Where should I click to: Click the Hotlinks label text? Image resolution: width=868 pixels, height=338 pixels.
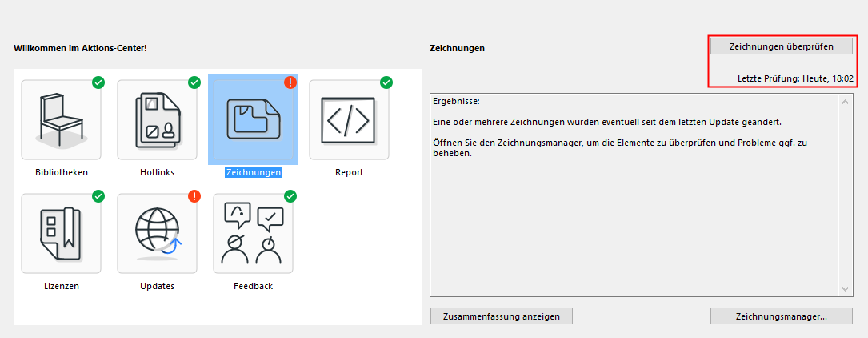pos(158,172)
